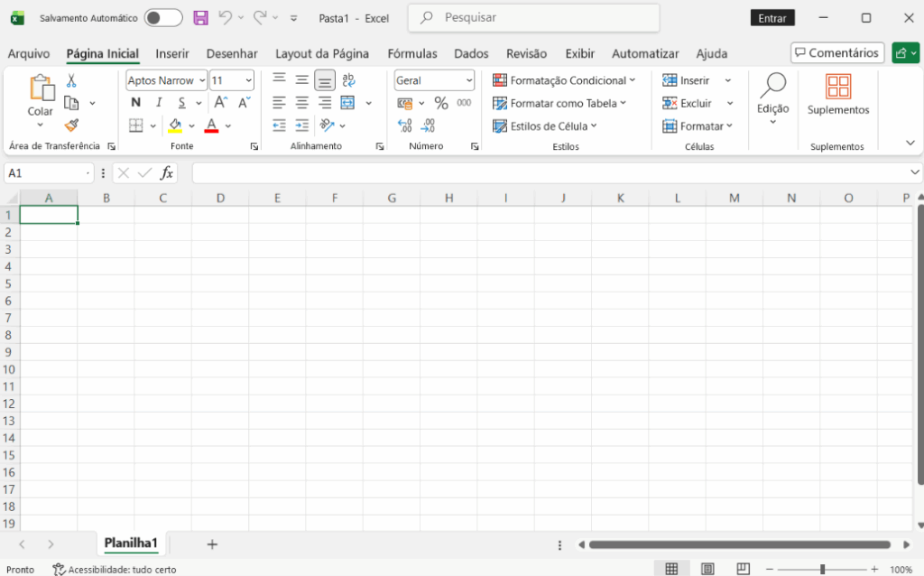
Task: Decrease font size with smaller A
Action: (x=244, y=103)
